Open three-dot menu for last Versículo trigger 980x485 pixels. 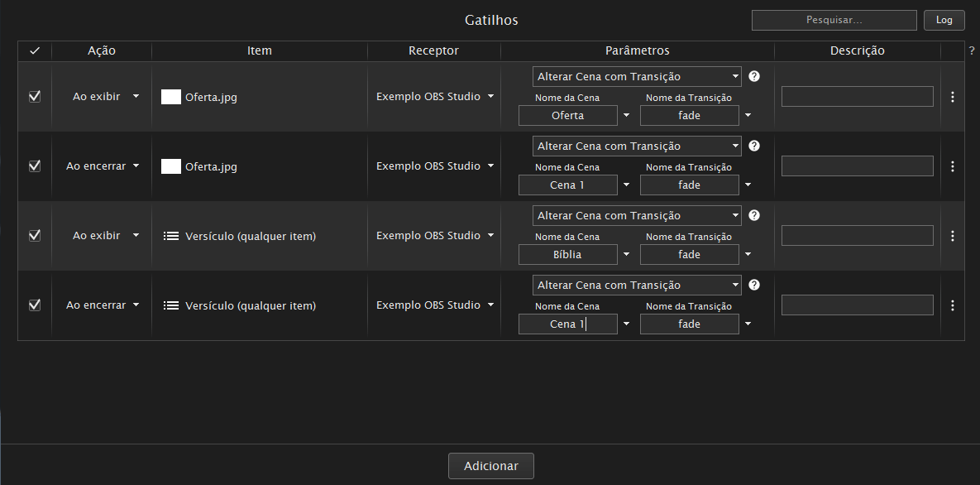952,305
